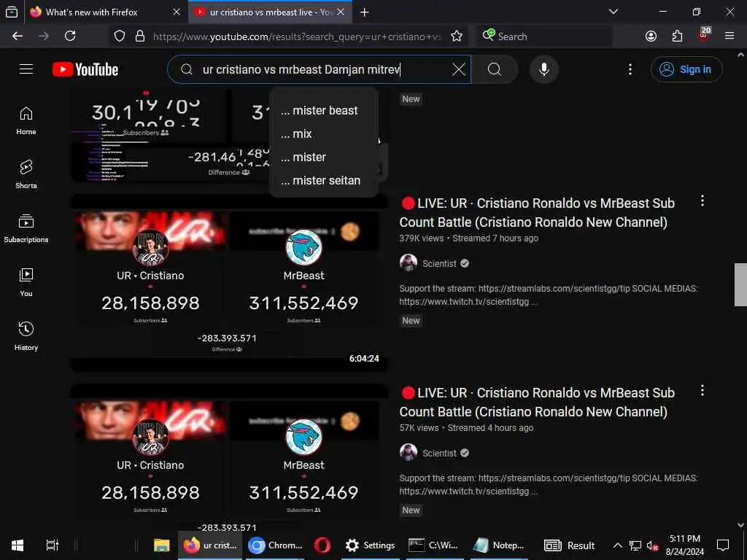
Task: Bookmark this page with star icon
Action: [x=457, y=36]
